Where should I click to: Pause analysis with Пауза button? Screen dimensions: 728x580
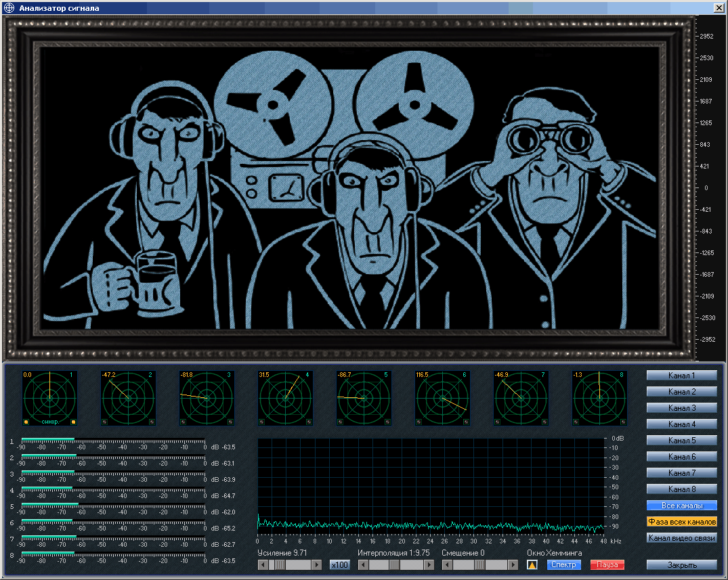click(607, 564)
